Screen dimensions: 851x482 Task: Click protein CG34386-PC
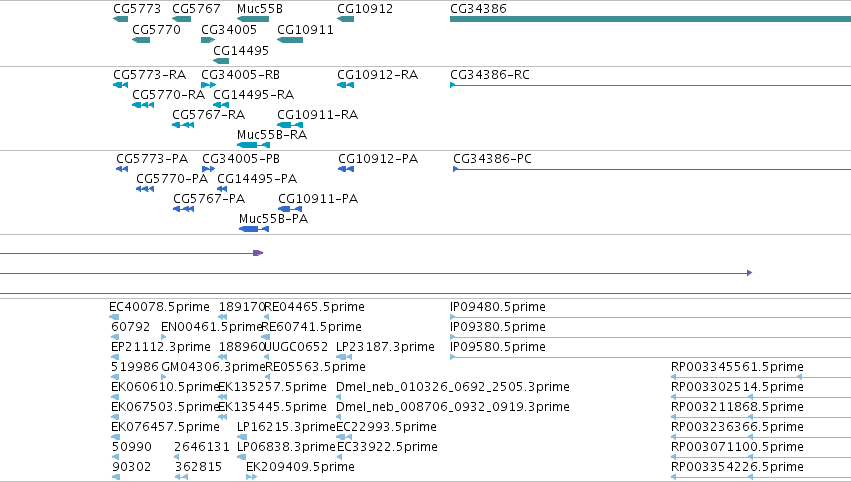(492, 158)
